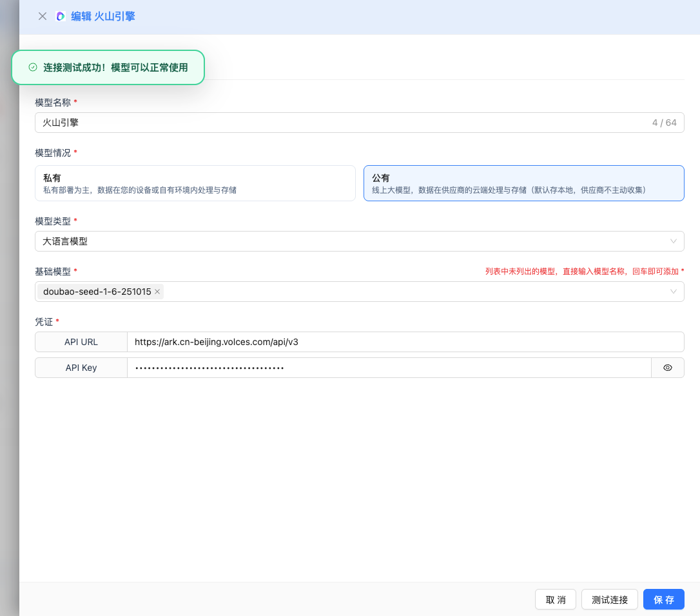Reveal the API Key with the eye icon
This screenshot has width=700, height=616.
668,368
